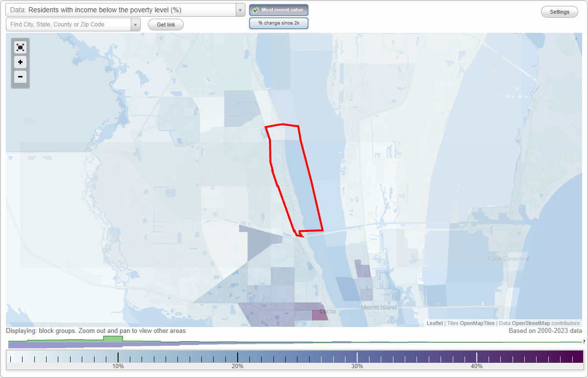The height and width of the screenshot is (378, 588).
Task: Switch map data to percent change mode
Action: (x=279, y=23)
